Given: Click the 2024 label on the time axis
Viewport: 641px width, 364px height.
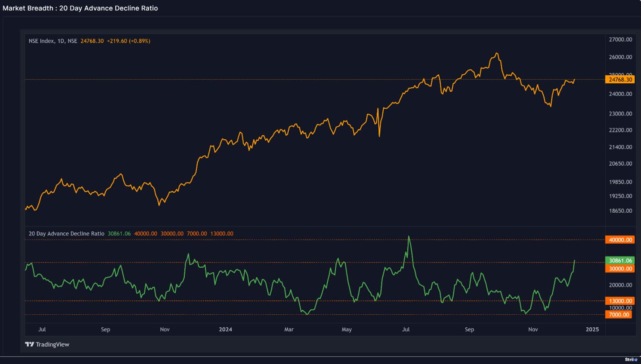Looking at the screenshot, I should (x=225, y=329).
